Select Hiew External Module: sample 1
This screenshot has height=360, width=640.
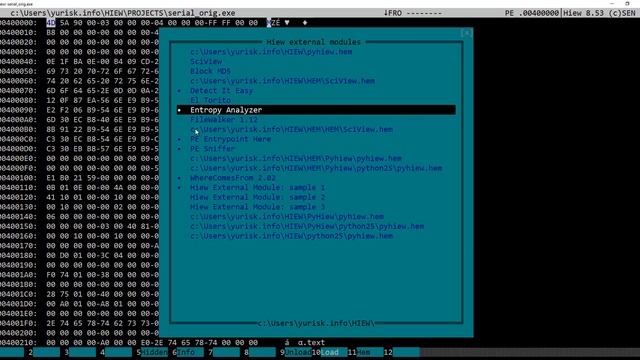pyautogui.click(x=258, y=188)
